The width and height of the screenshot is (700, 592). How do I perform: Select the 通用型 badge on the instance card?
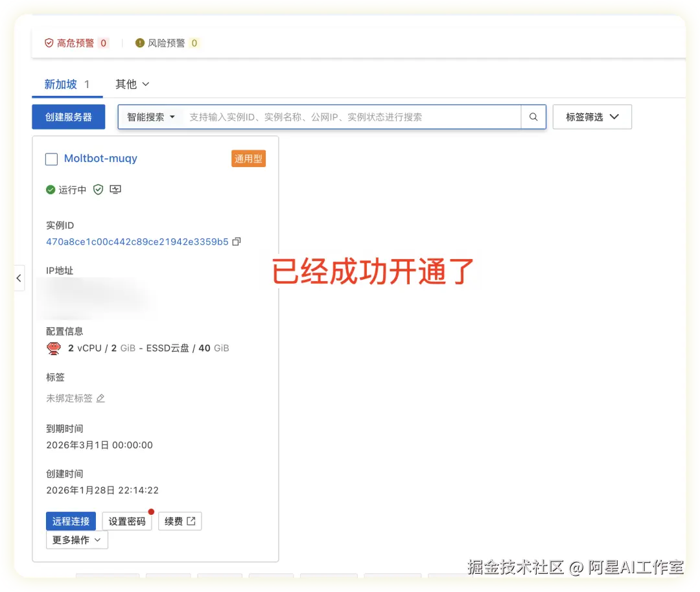[248, 158]
